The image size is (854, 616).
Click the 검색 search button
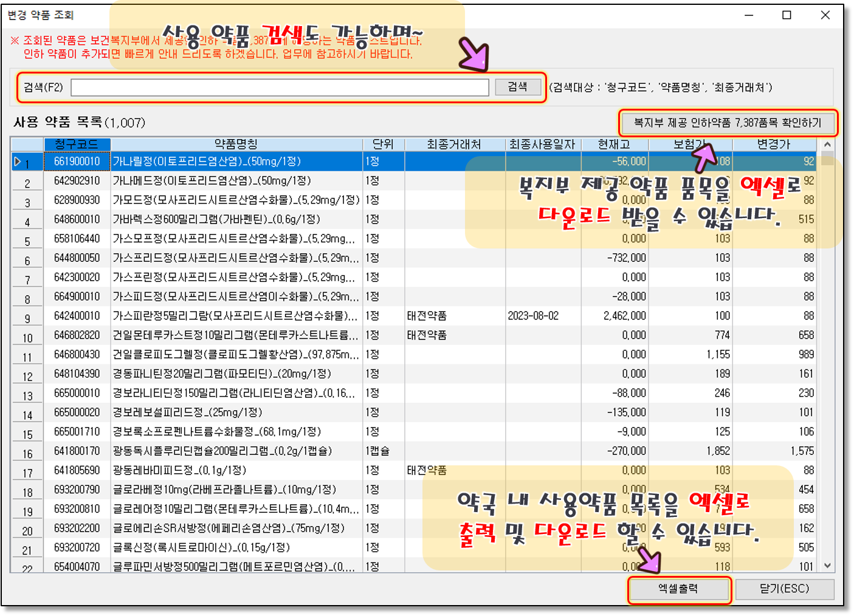517,87
